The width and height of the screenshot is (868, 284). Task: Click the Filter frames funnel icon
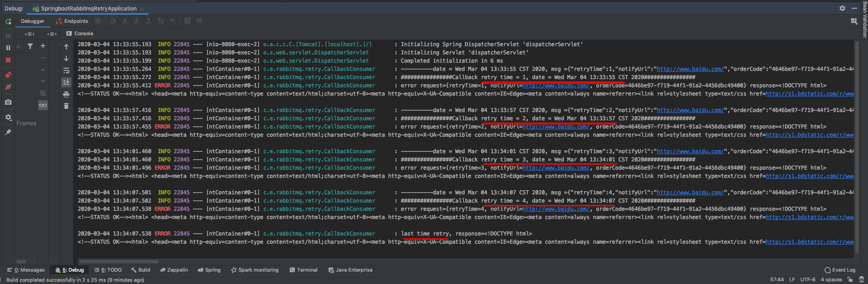click(30, 46)
